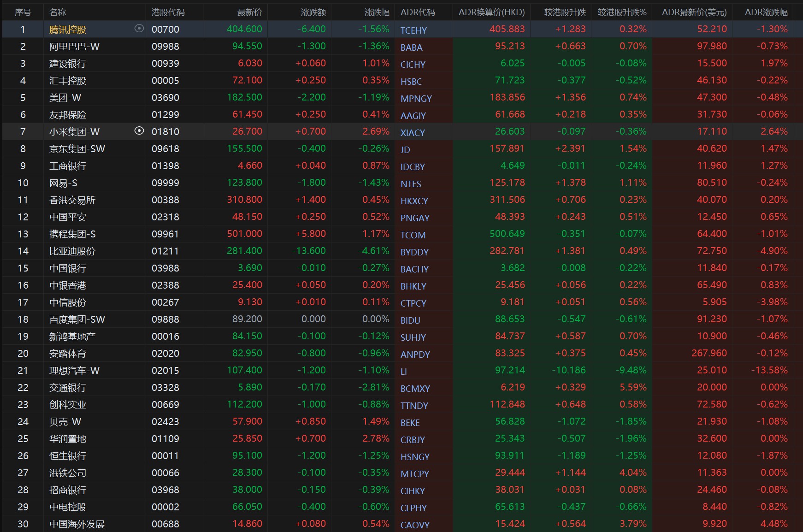Sort by 较港股升跌% column header

click(x=622, y=12)
